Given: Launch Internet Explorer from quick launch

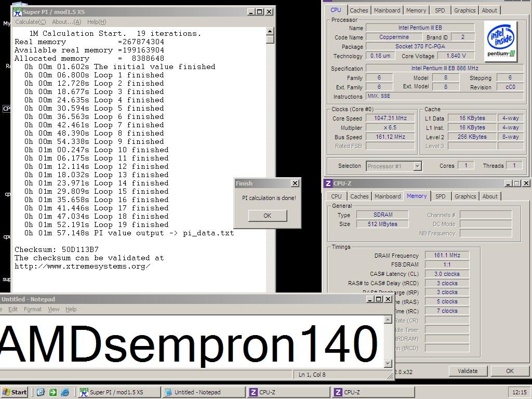Looking at the screenshot, I should [65, 392].
